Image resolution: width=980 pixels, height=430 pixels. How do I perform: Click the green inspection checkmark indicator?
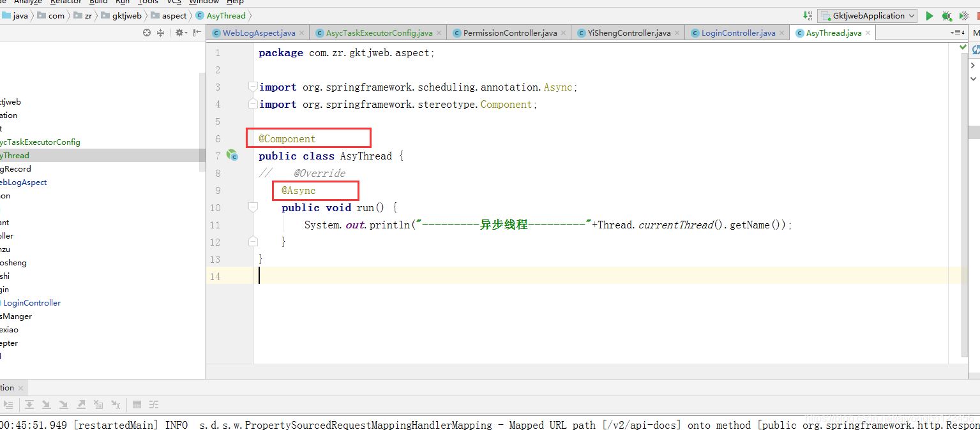963,48
